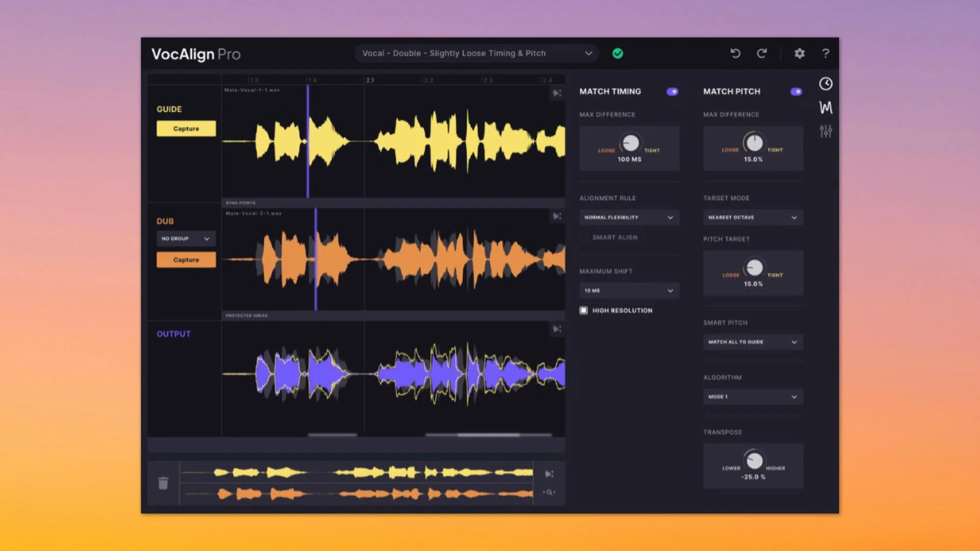Open the Algorithm Mode 1 menu
This screenshot has height=551, width=980.
(752, 396)
